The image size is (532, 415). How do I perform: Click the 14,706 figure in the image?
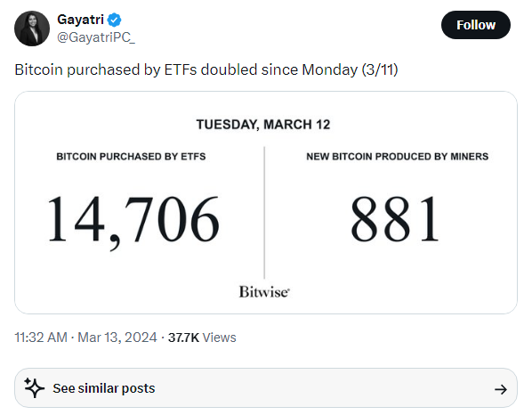coord(133,221)
